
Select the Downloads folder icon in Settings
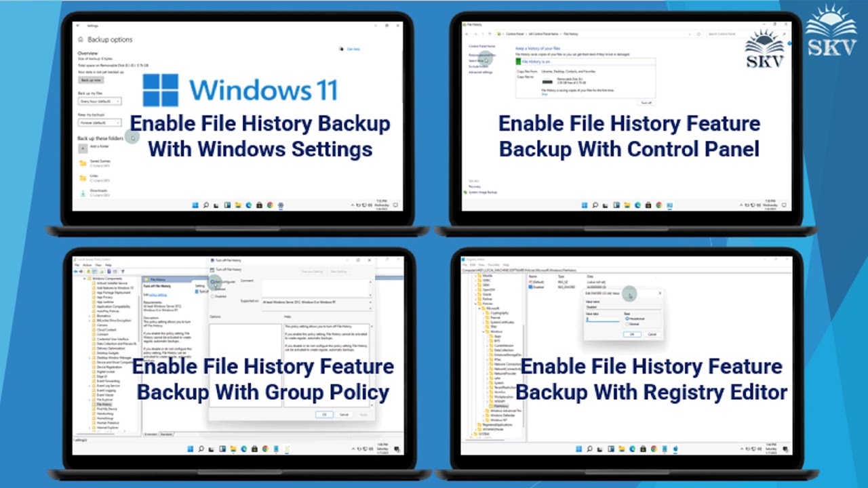[83, 192]
